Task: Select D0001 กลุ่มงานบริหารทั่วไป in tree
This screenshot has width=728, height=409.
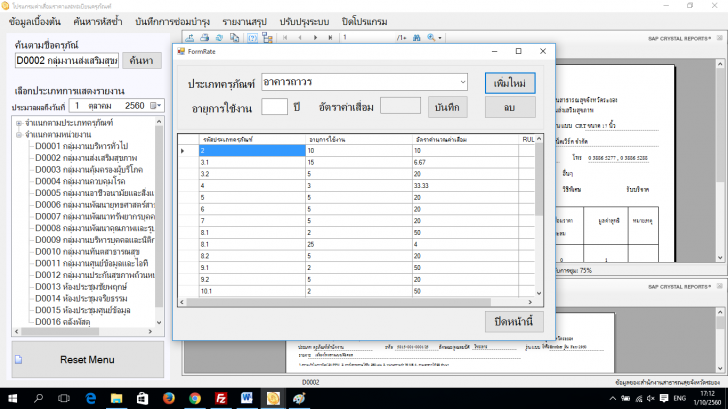Action: (81, 146)
